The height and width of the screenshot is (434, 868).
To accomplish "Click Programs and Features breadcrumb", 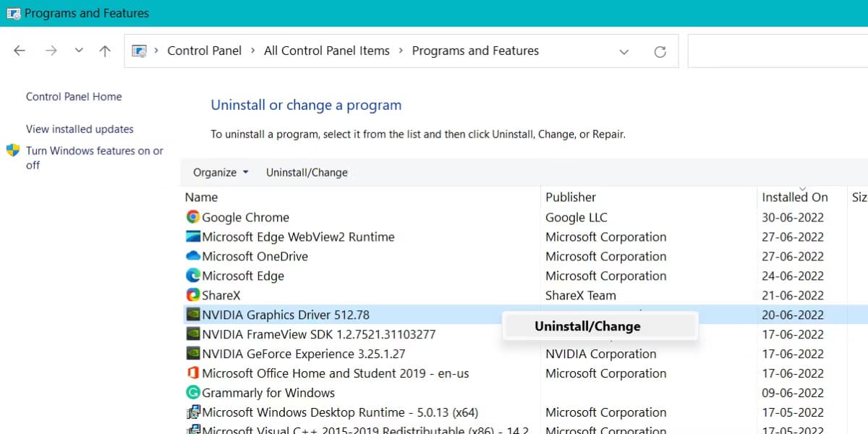I will (x=475, y=51).
